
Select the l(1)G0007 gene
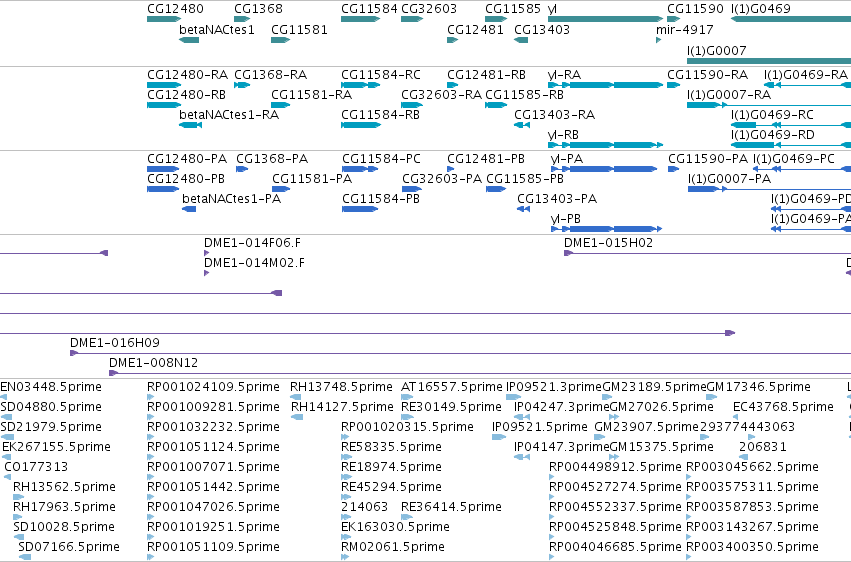(769, 61)
